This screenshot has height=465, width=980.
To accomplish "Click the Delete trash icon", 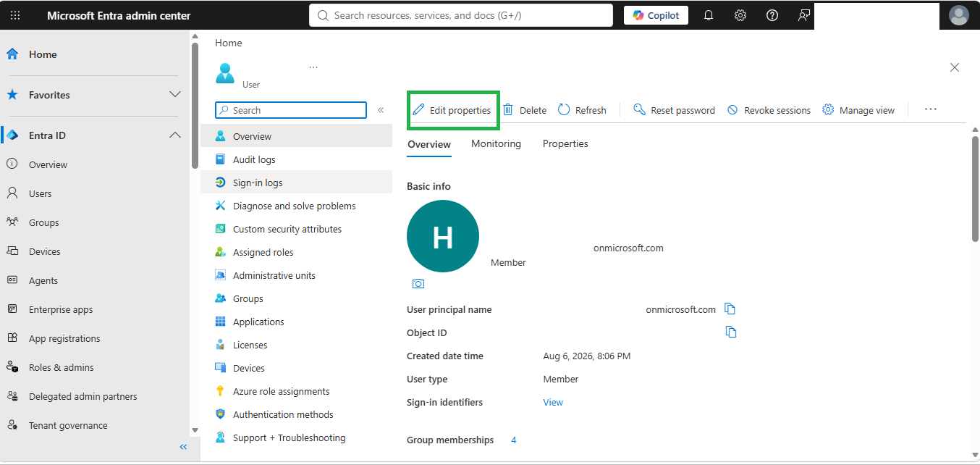I will click(x=508, y=110).
